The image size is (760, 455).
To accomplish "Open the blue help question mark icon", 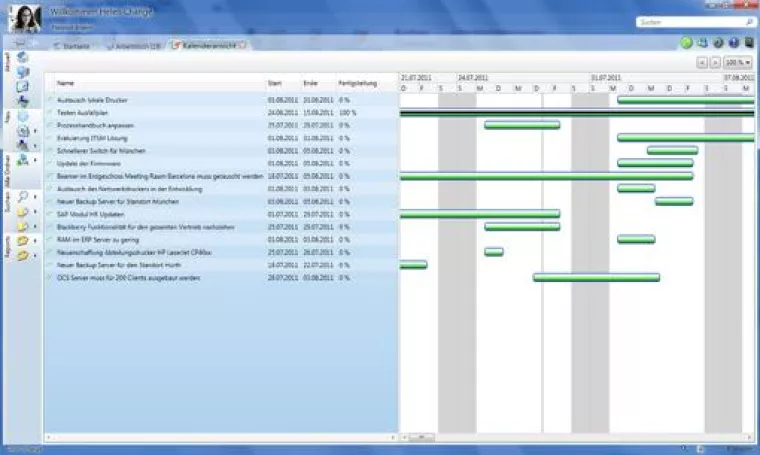I will [733, 43].
